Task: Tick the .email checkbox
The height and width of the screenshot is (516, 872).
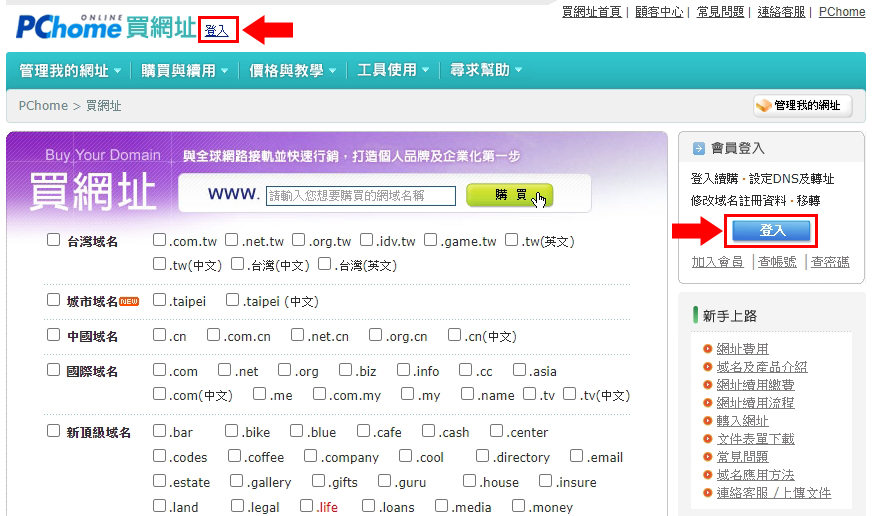Action: [577, 456]
